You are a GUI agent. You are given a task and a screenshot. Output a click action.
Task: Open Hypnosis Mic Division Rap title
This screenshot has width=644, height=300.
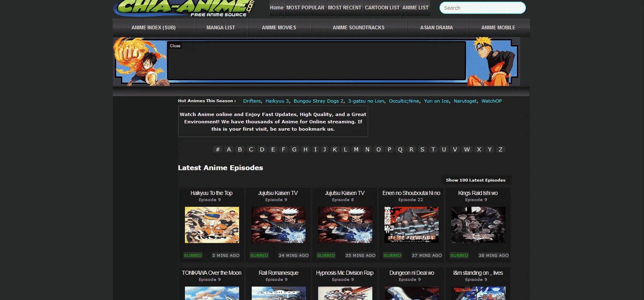pyautogui.click(x=345, y=273)
